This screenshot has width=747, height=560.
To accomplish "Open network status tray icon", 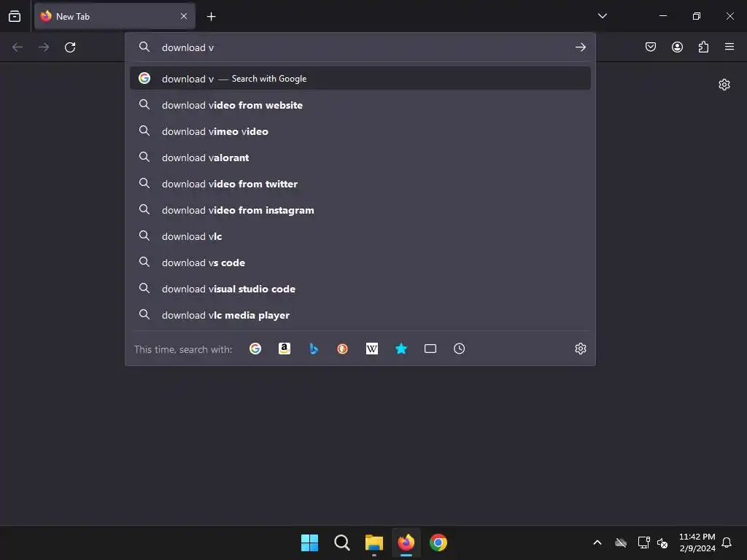I will coord(643,542).
